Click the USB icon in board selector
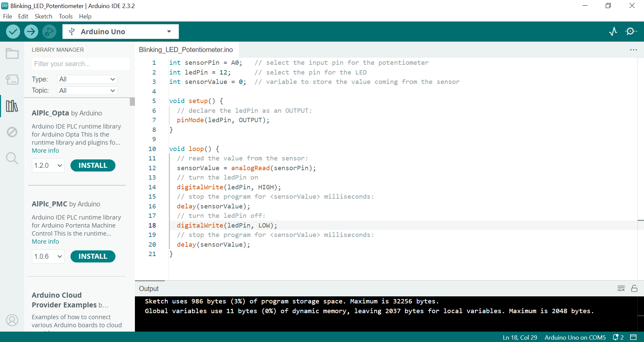The height and width of the screenshot is (342, 644). (x=71, y=32)
